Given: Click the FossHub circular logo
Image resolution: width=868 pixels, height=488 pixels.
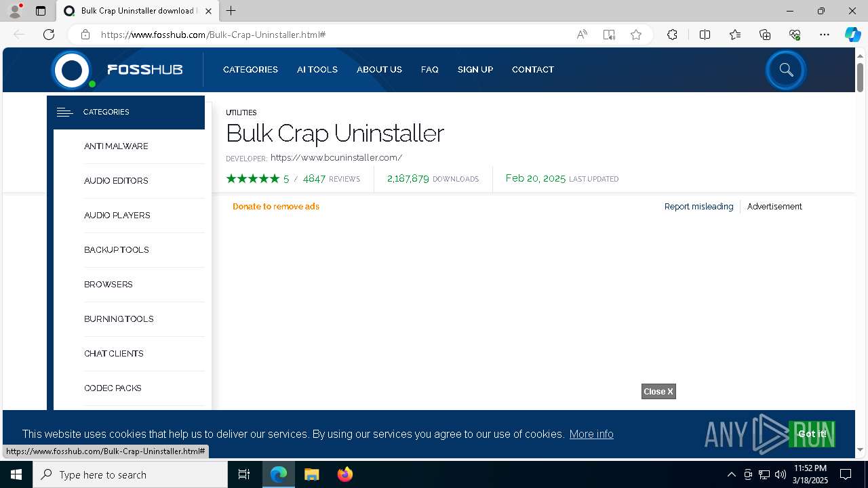Looking at the screenshot, I should pos(72,70).
